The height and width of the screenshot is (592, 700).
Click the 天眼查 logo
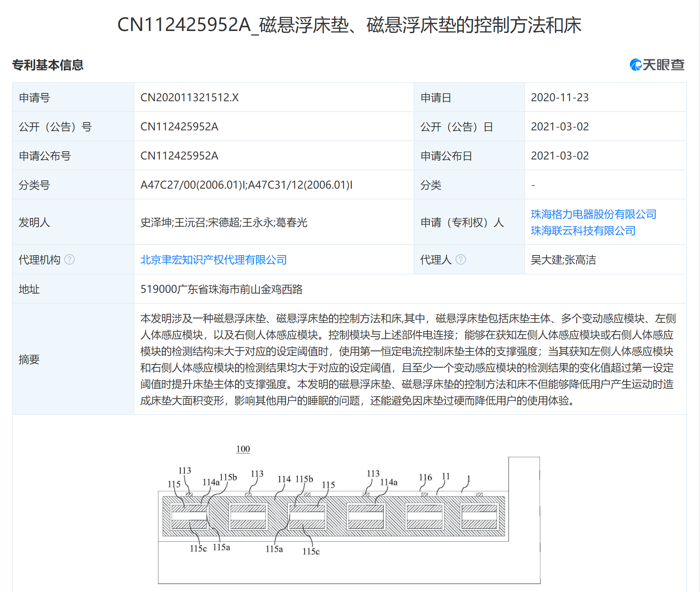click(657, 65)
